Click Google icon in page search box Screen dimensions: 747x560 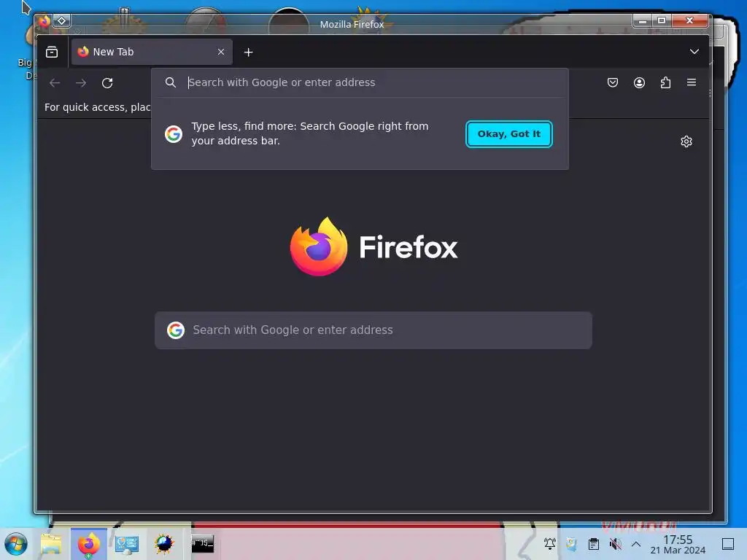[x=176, y=330]
